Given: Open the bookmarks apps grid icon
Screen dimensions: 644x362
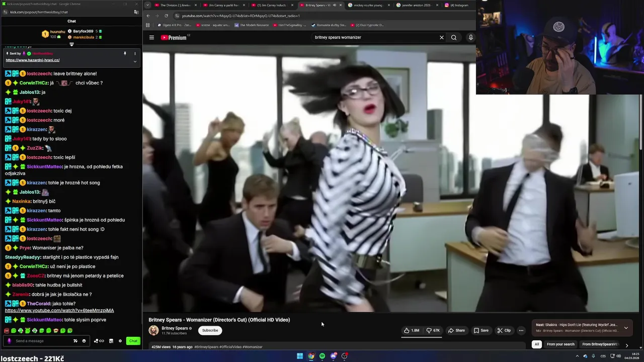Looking at the screenshot, I should point(147,25).
